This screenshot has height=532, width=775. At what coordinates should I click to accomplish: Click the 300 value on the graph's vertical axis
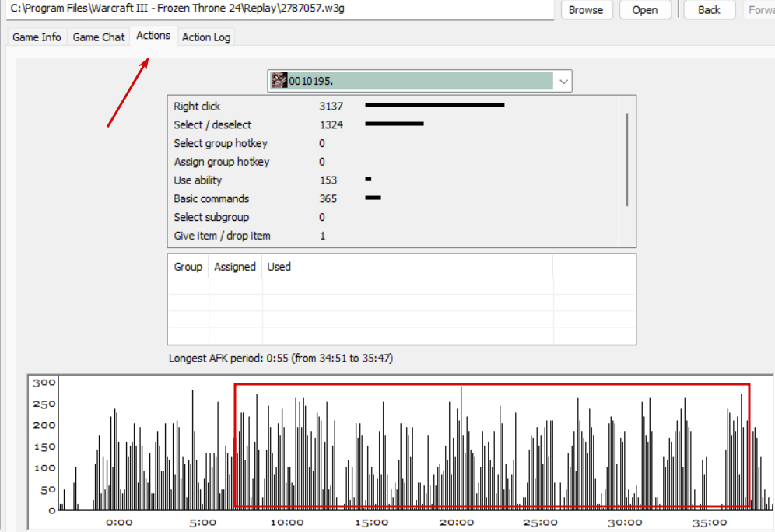44,383
